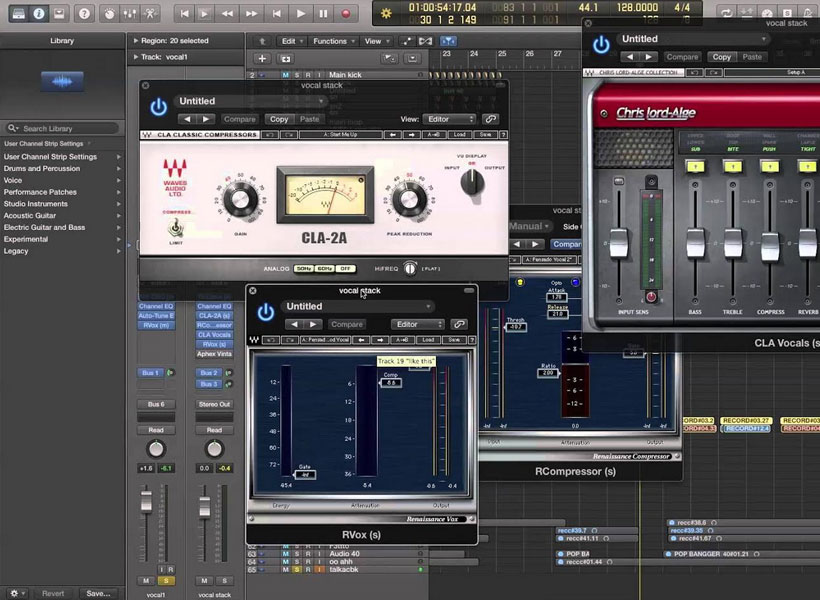
Task: Mute the vocal stack channel strip
Action: point(205,580)
